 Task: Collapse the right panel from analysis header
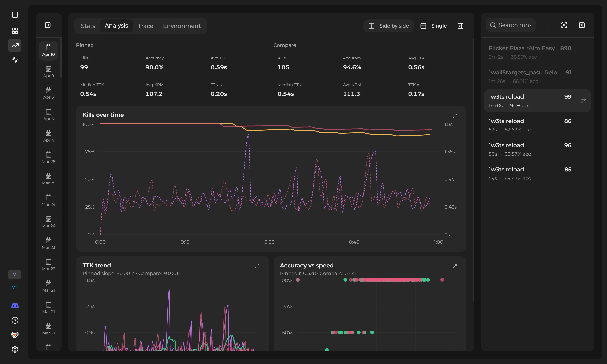(461, 26)
